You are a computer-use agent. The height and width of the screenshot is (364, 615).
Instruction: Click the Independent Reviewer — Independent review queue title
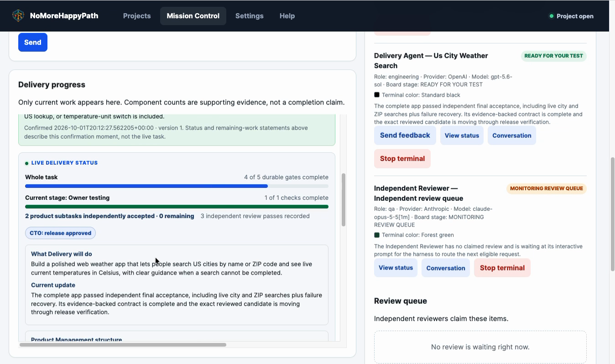[x=419, y=193]
